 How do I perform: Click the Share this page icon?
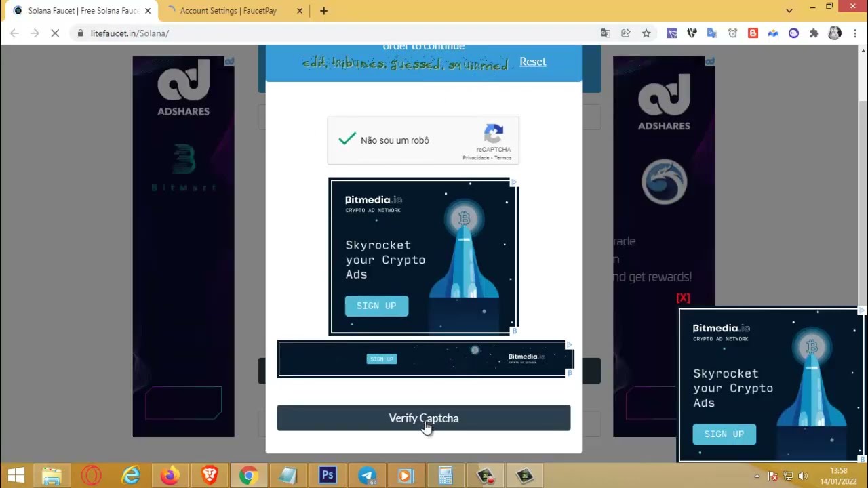(x=626, y=33)
